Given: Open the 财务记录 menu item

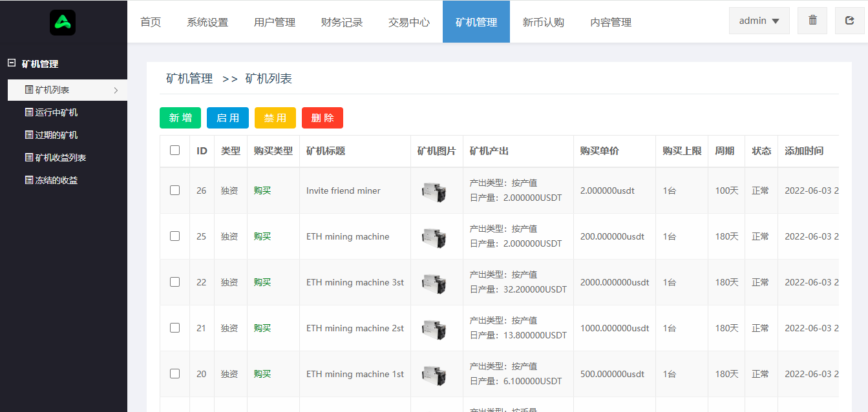Looking at the screenshot, I should (341, 21).
